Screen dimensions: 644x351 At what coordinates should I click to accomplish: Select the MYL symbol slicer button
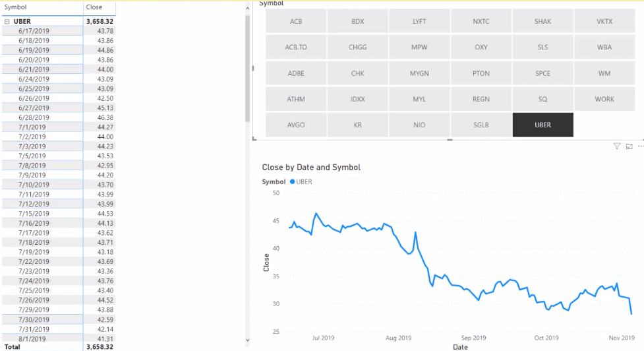(419, 99)
